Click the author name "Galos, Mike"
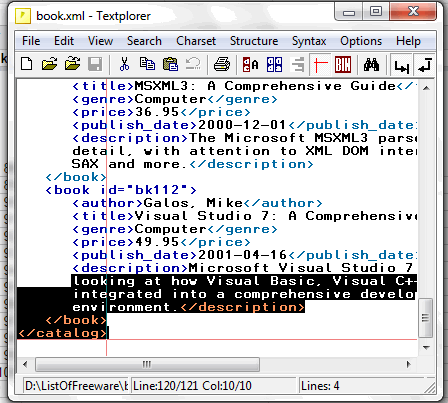This screenshot has height=403, width=448. coord(193,203)
